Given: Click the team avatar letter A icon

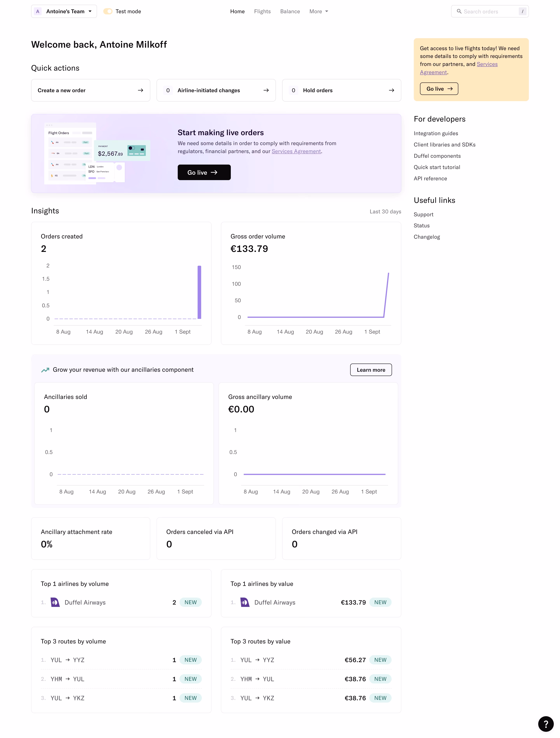Looking at the screenshot, I should tap(38, 11).
